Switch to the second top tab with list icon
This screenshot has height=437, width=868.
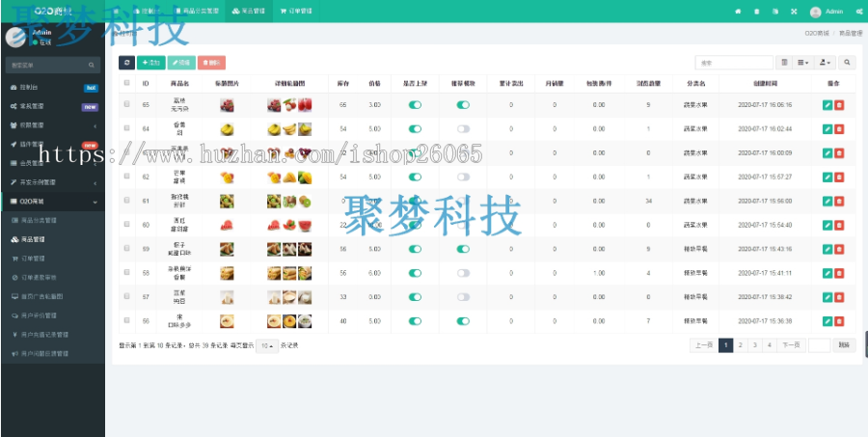[197, 11]
